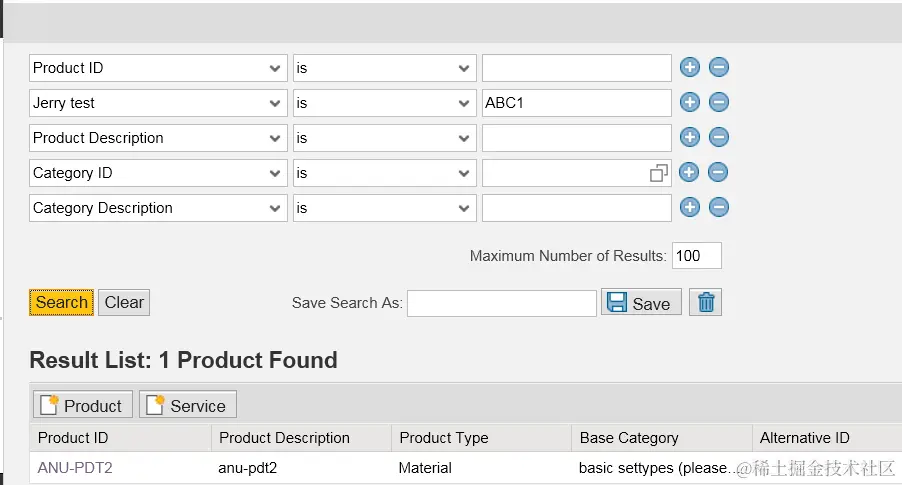
Task: Clear the search criteria
Action: 124,303
